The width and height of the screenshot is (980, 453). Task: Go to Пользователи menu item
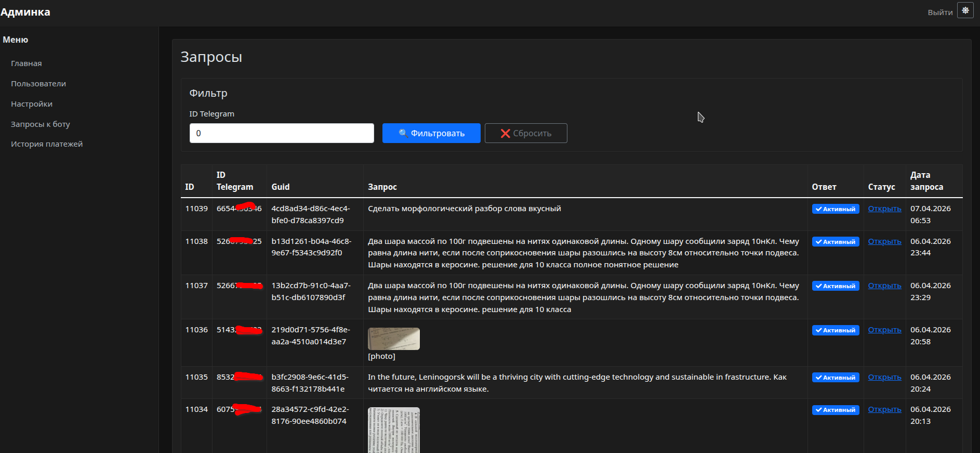(x=38, y=84)
